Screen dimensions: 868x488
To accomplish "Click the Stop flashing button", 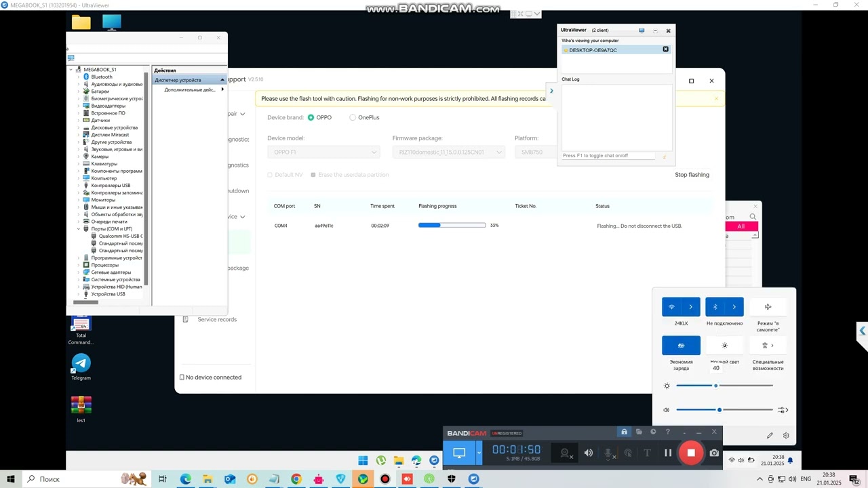I will coord(692,175).
